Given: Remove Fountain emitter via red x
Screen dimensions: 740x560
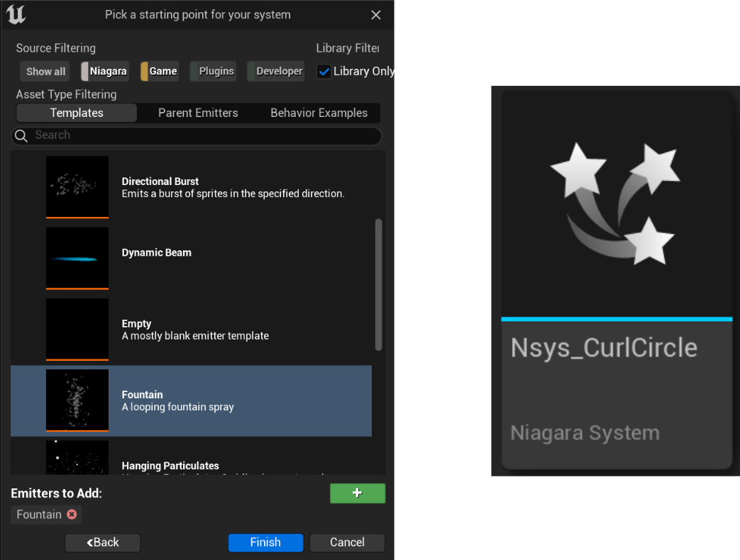Looking at the screenshot, I should pyautogui.click(x=72, y=514).
